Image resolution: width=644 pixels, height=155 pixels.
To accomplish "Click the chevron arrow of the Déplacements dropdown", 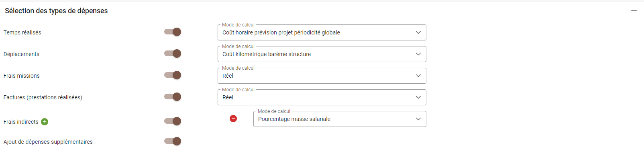I will pos(418,54).
